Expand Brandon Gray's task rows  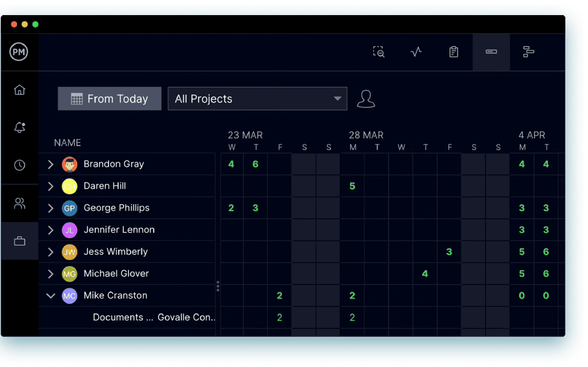[50, 164]
